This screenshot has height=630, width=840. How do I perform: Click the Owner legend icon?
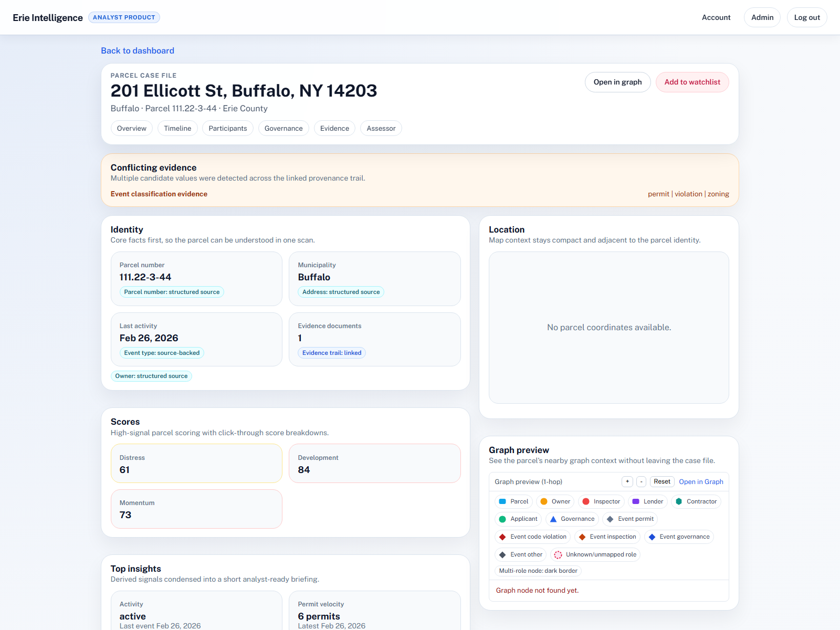545,501
